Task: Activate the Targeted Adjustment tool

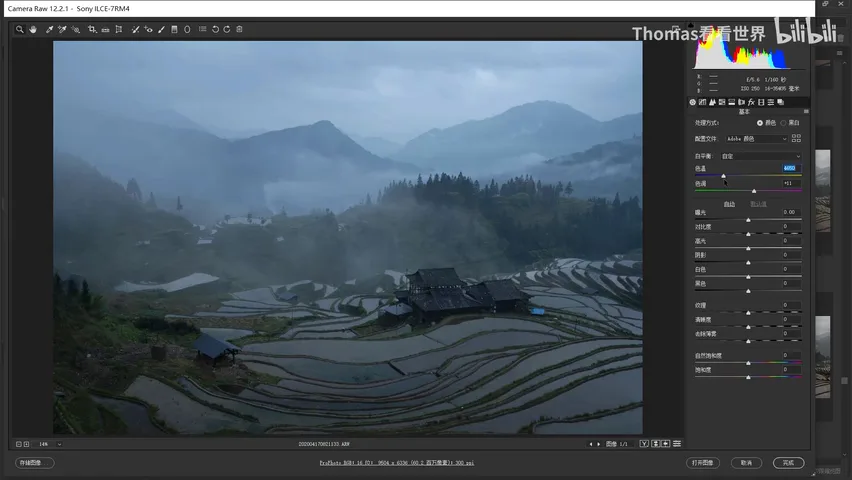Action: click(x=76, y=29)
